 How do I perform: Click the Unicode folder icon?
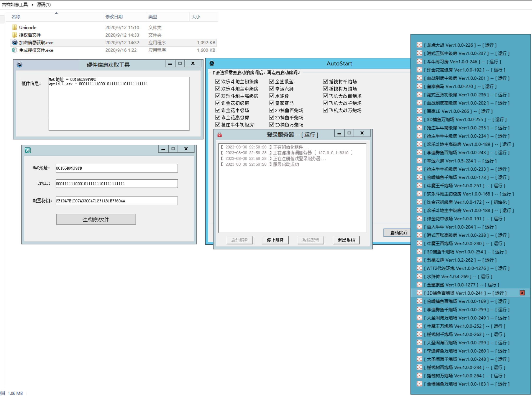click(15, 27)
